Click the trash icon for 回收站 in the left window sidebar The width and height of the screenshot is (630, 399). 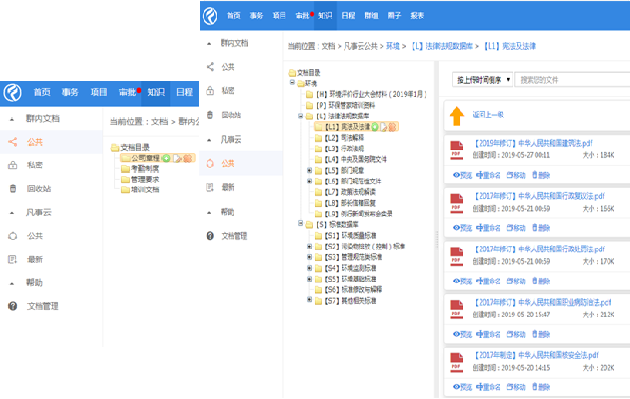pyautogui.click(x=13, y=188)
